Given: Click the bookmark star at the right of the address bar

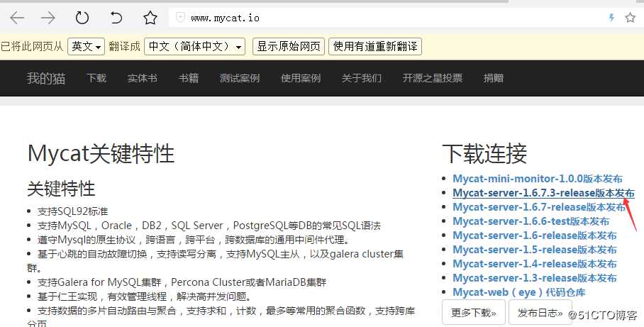Looking at the screenshot, I should 631,18.
